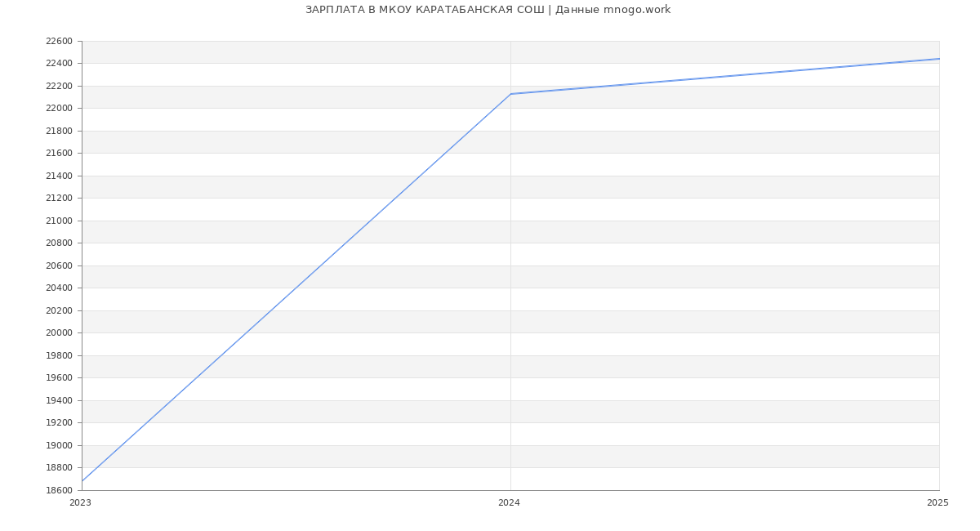Screen dimensions: 980x531
Task: Click the 19400 y-axis label
Action: [x=59, y=400]
